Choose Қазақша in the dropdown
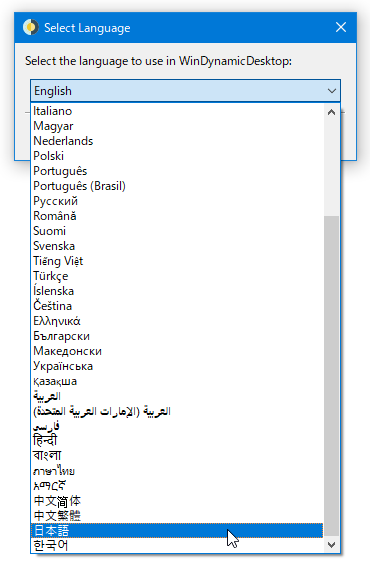 click(177, 381)
